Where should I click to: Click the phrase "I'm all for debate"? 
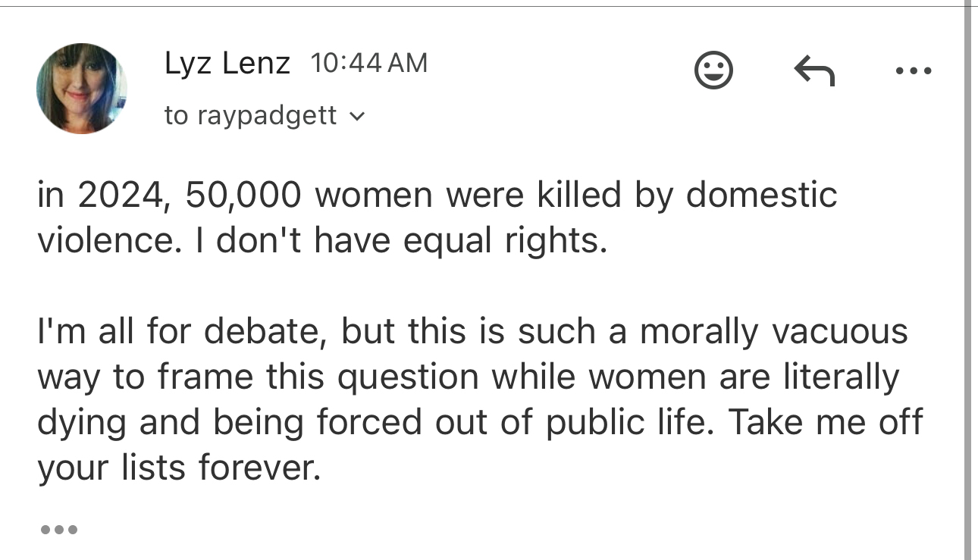[182, 331]
